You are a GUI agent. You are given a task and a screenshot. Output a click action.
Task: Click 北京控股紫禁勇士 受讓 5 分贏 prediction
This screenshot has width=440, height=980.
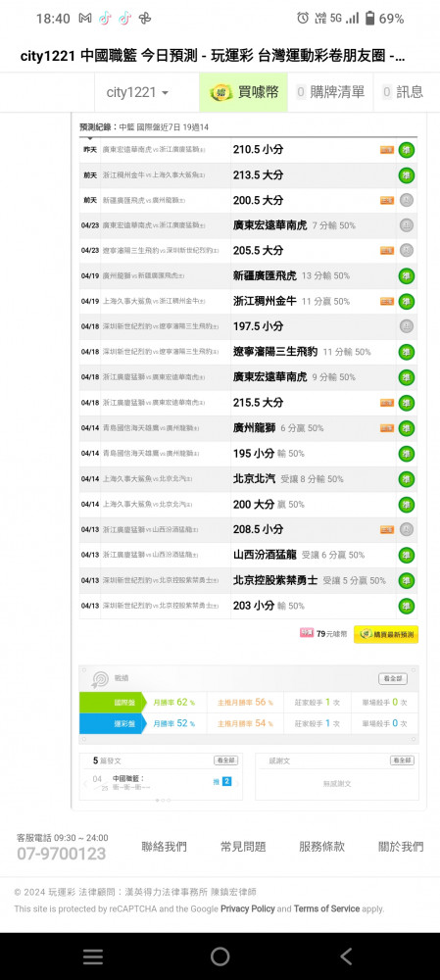click(310, 580)
